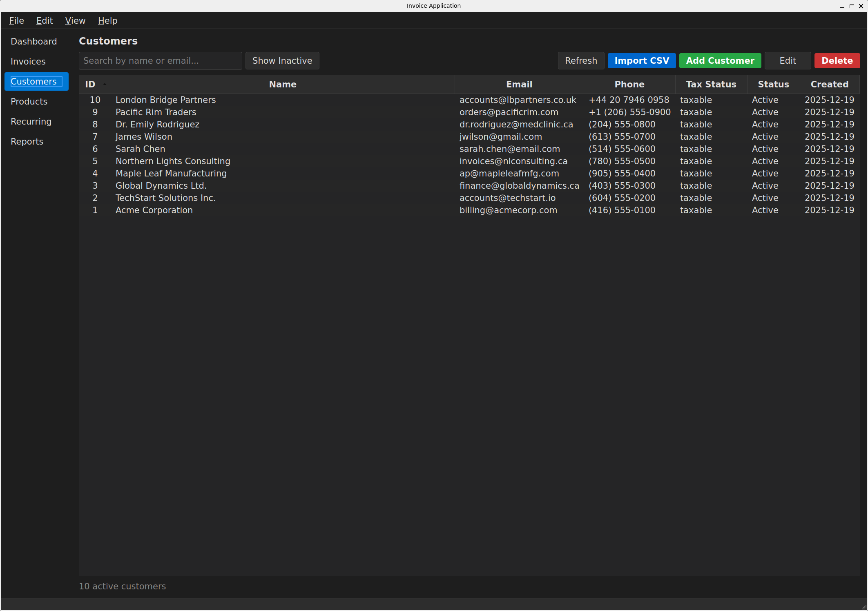
Task: Open the Help menu
Action: (107, 20)
